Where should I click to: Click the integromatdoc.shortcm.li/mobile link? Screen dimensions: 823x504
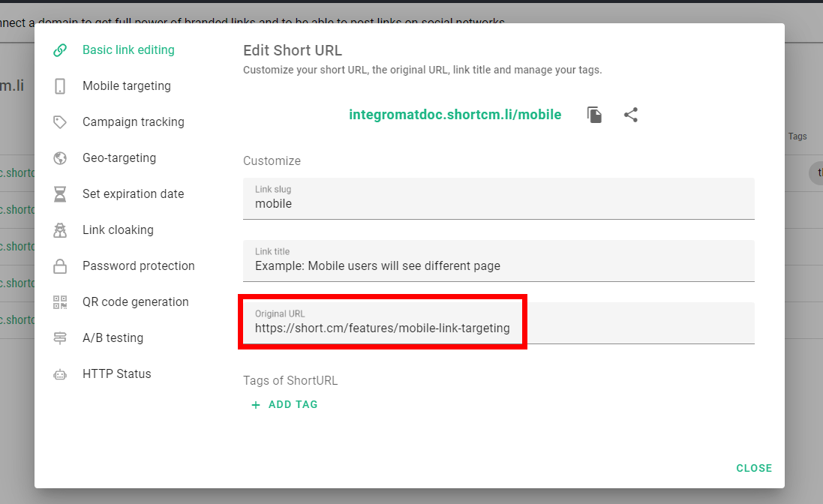click(x=455, y=115)
